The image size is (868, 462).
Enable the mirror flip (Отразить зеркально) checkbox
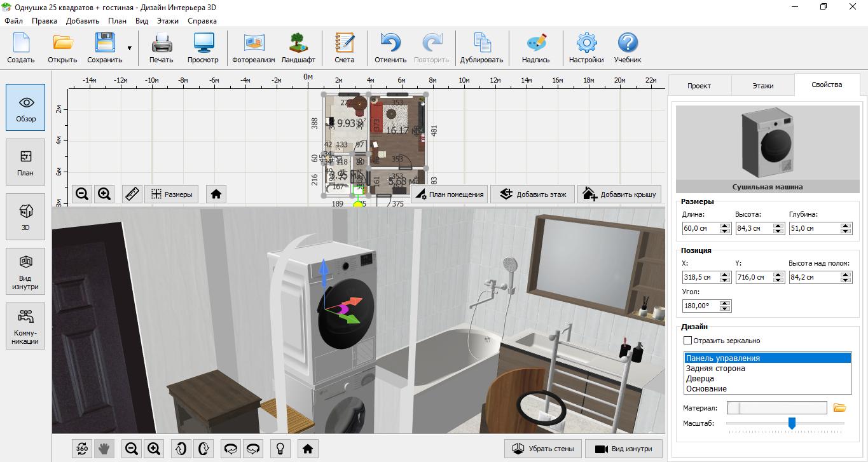pos(687,341)
